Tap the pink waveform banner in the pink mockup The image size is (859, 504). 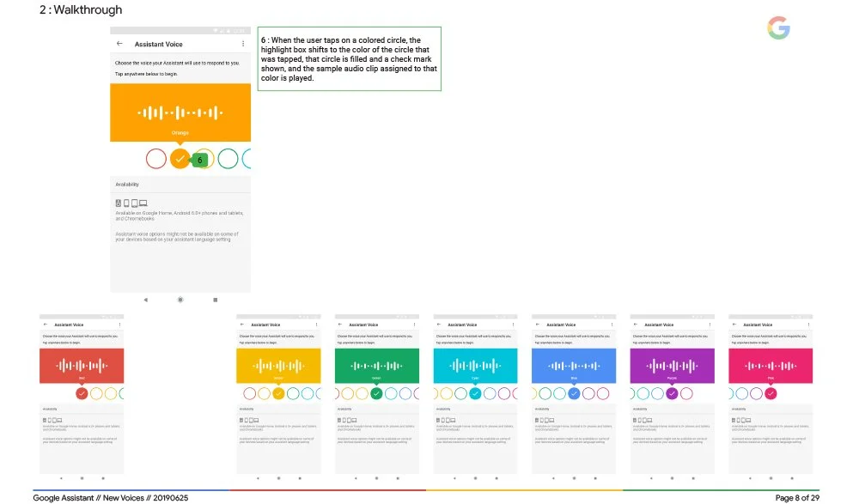point(771,366)
